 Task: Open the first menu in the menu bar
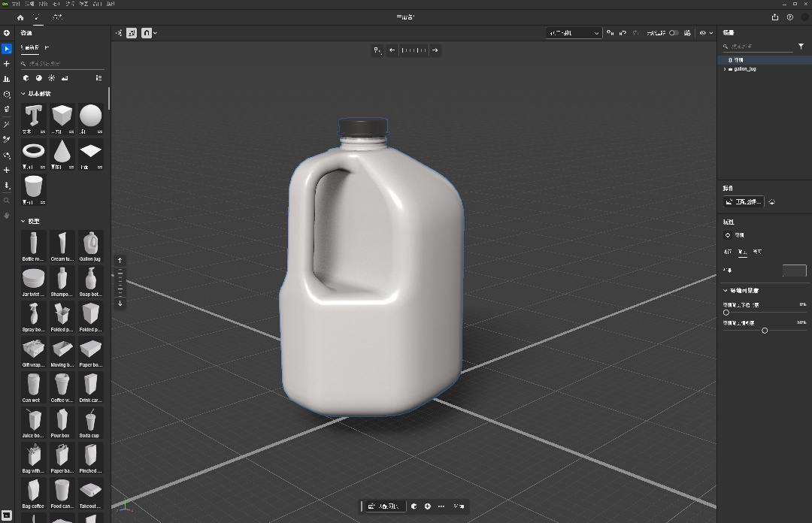[16, 4]
